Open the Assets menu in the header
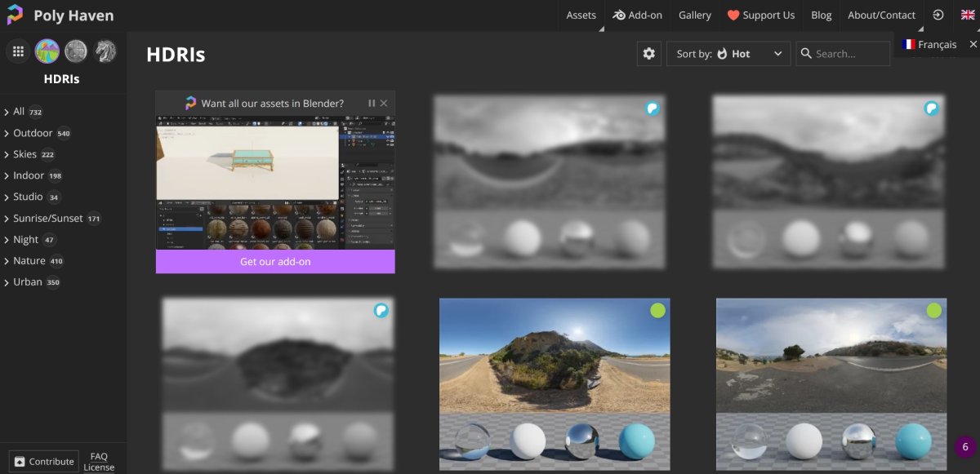 (581, 15)
